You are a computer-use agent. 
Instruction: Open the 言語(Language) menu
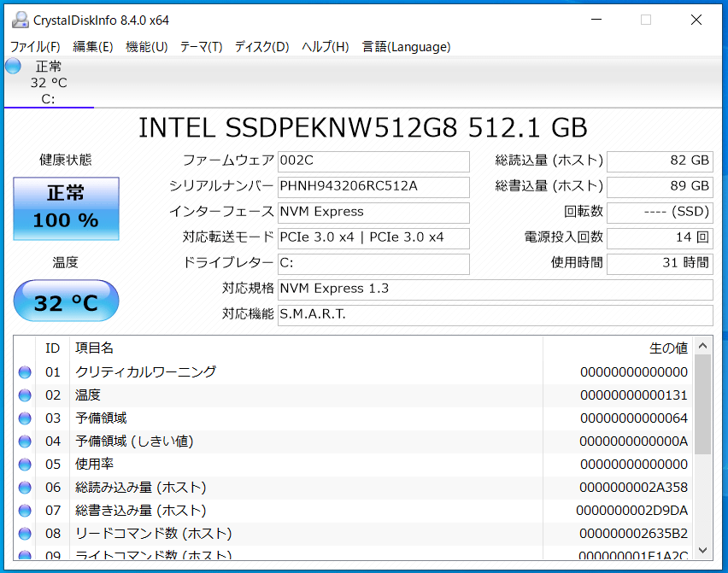406,47
